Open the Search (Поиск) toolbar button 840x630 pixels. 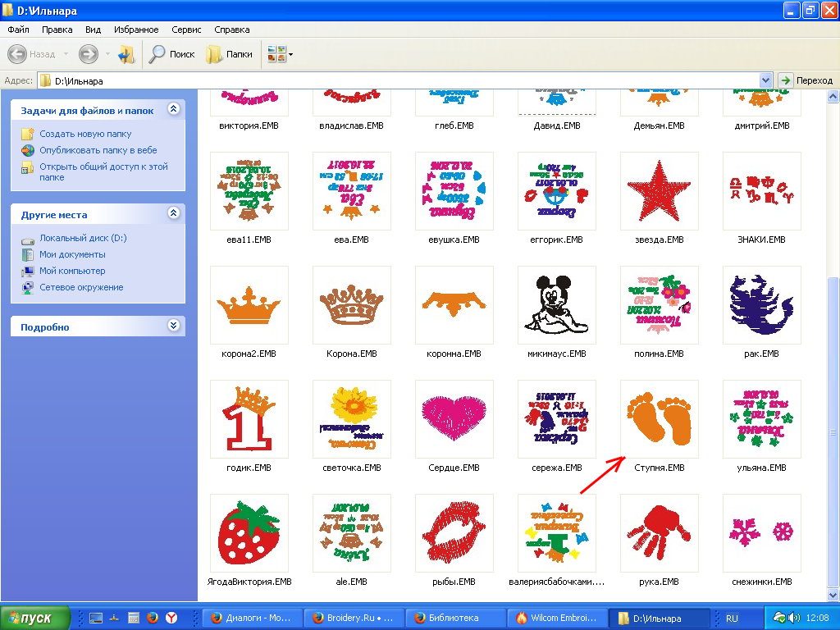171,54
